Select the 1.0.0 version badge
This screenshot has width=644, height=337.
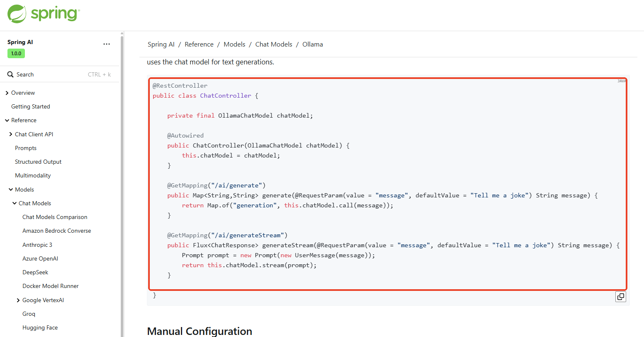[x=16, y=54]
